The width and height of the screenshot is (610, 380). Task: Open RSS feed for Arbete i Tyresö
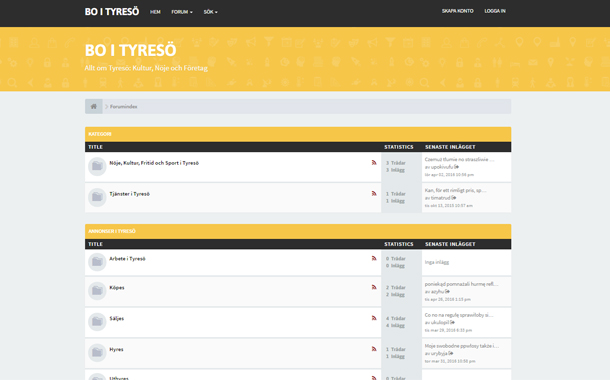pyautogui.click(x=374, y=258)
